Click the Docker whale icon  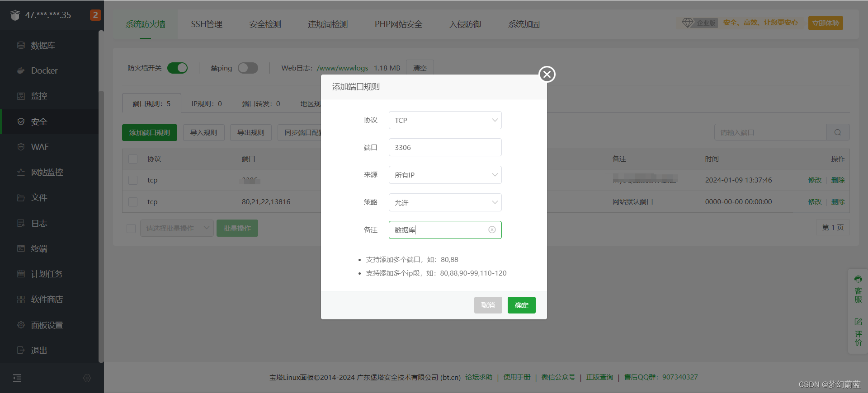21,70
